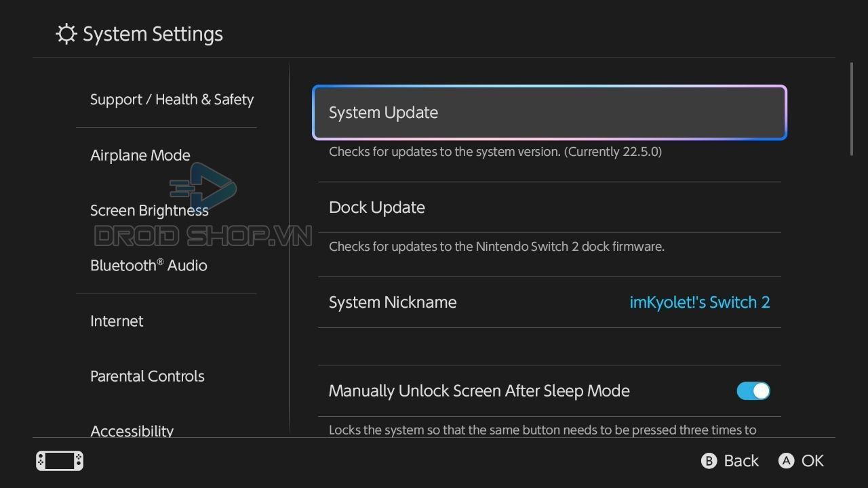Screen dimensions: 868x488
Task: Select Dock Update
Action: click(549, 207)
